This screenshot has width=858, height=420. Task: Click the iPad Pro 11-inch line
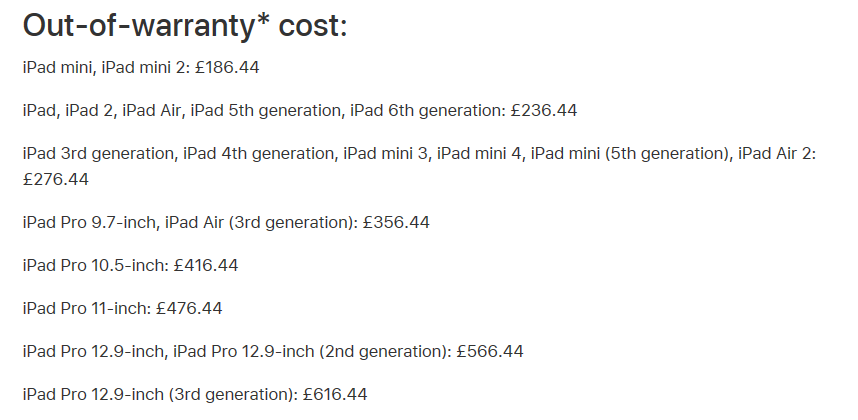[x=123, y=308]
